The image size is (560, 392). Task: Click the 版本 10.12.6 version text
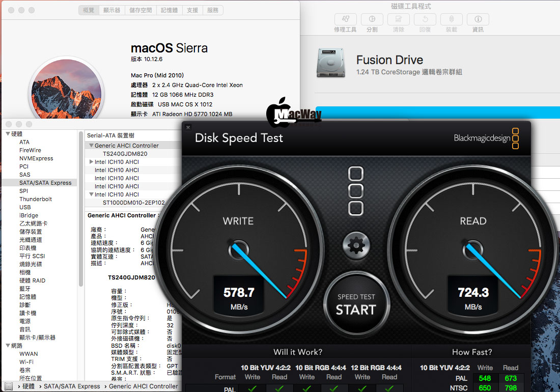(147, 59)
